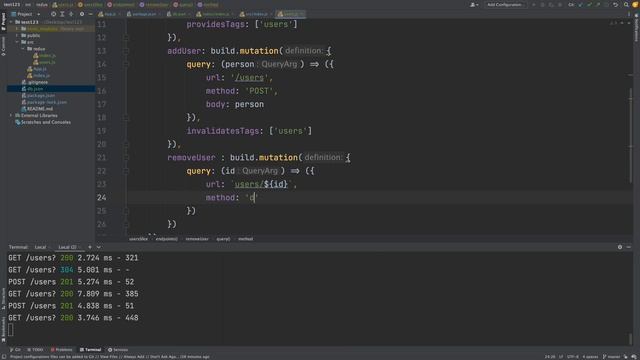
Task: Click the collapse all icon in Project panel
Action: point(71,14)
